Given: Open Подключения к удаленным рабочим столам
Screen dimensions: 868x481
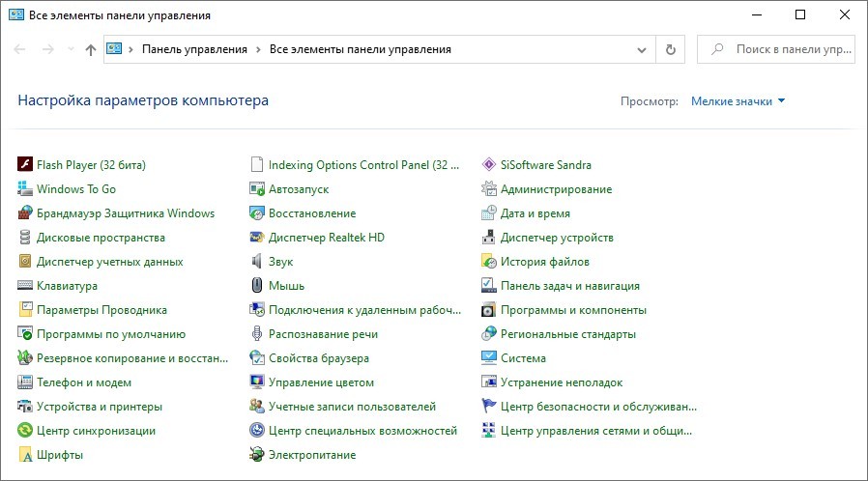Looking at the screenshot, I should [364, 310].
